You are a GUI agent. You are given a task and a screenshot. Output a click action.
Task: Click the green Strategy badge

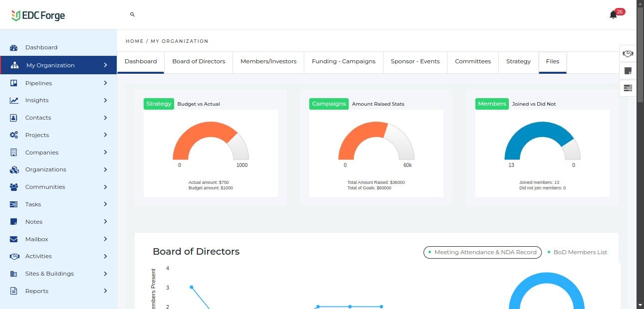coord(159,104)
